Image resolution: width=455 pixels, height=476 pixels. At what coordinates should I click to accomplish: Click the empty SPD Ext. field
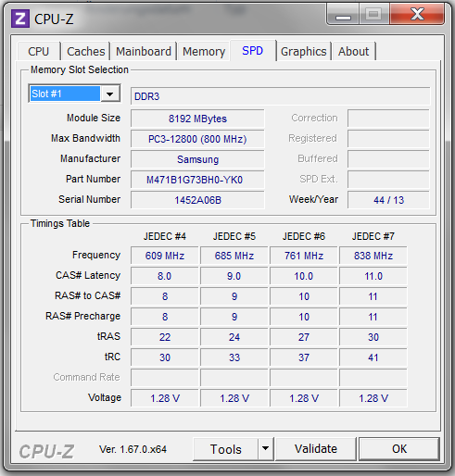(388, 180)
